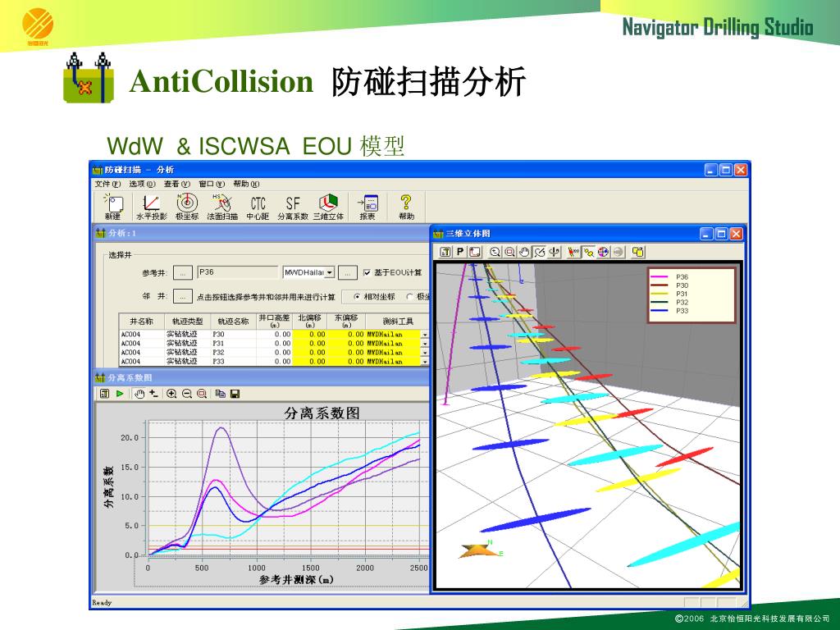Click the properties icon in 三维立体图 toolbar
The image size is (840, 630).
click(x=445, y=252)
